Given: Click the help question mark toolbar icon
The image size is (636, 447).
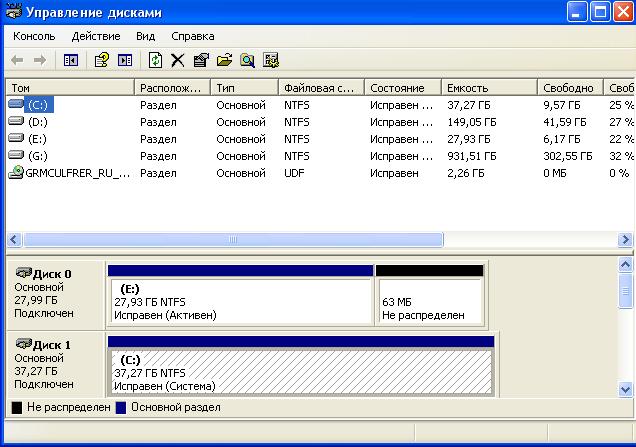Looking at the screenshot, I should 101,61.
